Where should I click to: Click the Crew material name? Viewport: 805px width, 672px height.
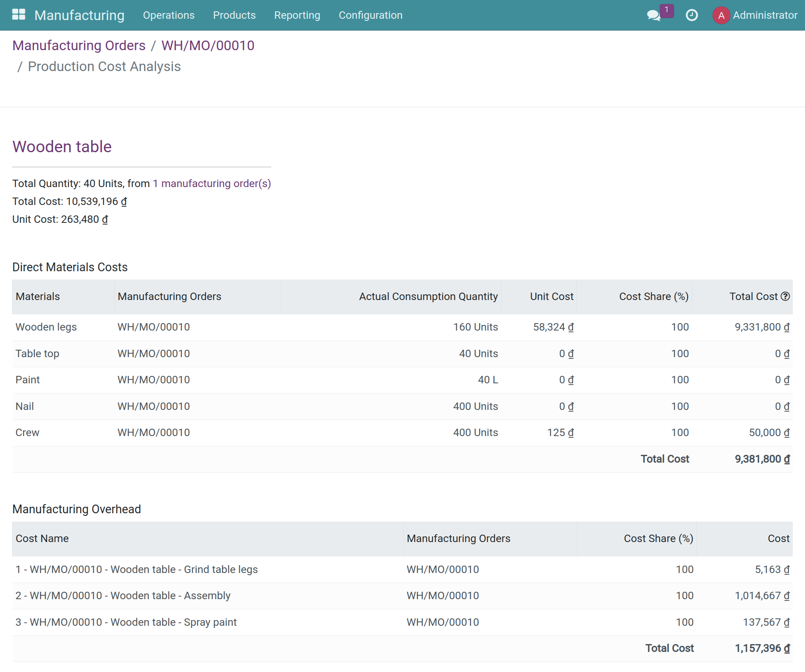click(x=27, y=433)
